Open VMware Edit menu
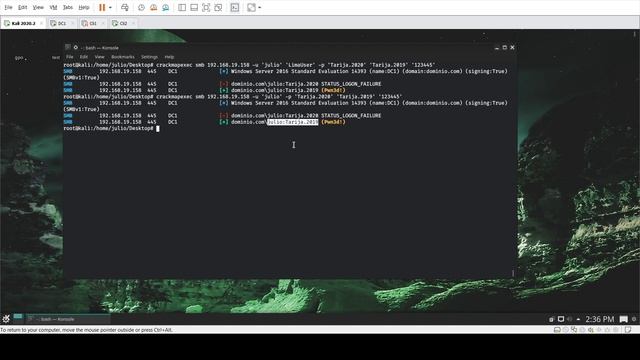 [x=23, y=7]
